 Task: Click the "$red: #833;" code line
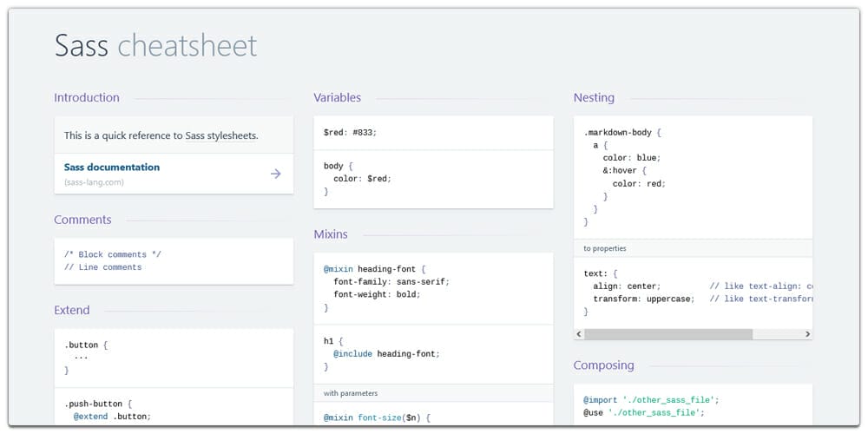pos(350,133)
